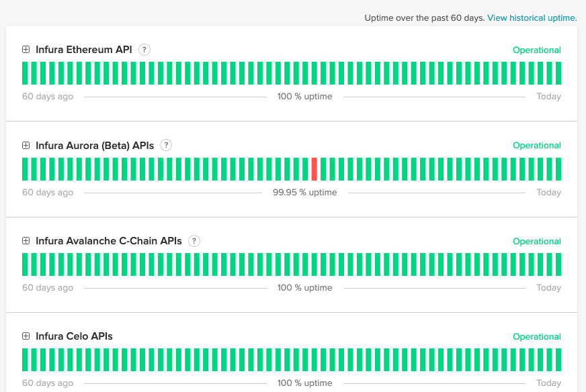The image size is (586, 392).
Task: Click the Infura Avalanche C-Chain APIs title
Action: pyautogui.click(x=109, y=241)
